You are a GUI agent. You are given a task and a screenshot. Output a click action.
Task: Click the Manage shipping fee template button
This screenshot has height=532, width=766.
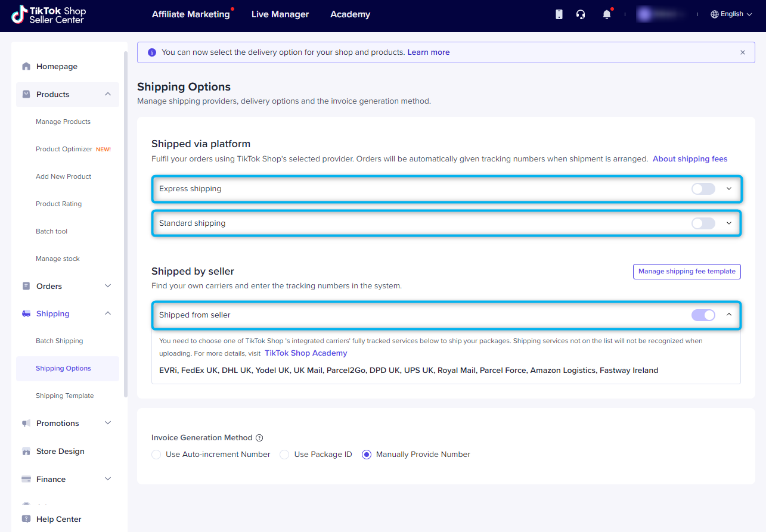[x=687, y=272]
